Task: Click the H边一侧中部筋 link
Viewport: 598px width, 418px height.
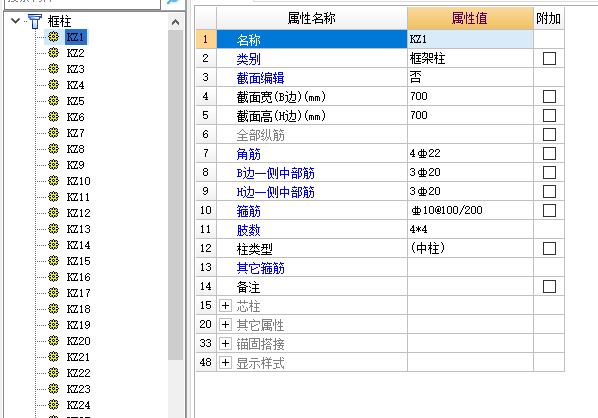Action: (x=275, y=192)
